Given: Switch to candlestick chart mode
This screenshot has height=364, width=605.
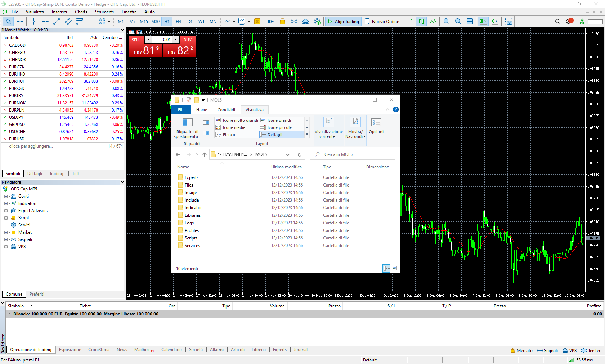Looking at the screenshot, I should 421,22.
